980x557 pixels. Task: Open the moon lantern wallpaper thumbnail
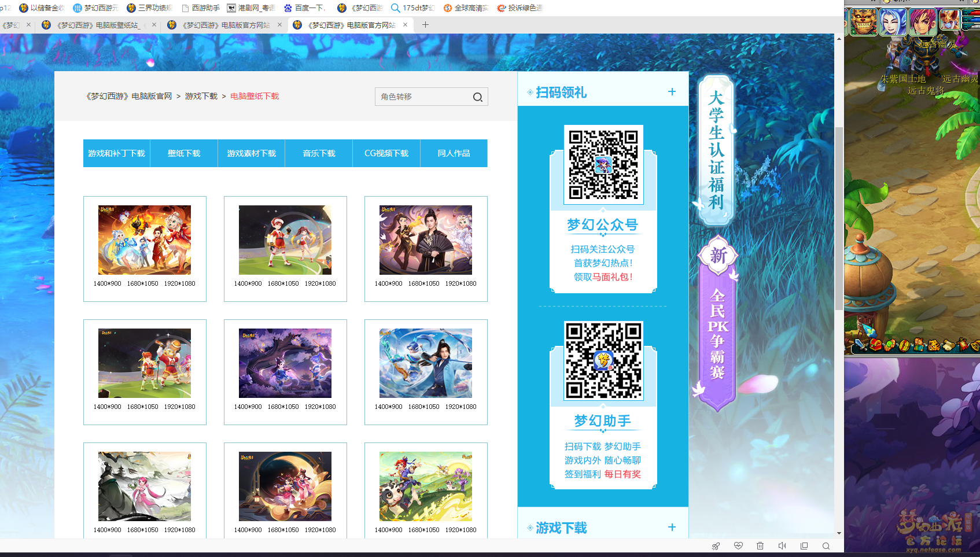[x=285, y=486]
